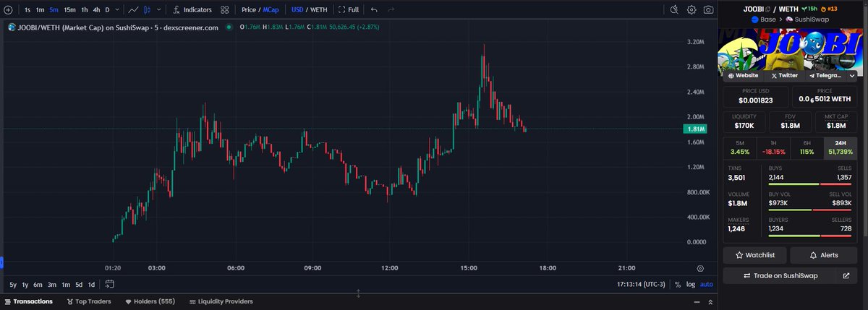Click the undo arrow
This screenshot has height=310, width=868.
[x=374, y=10]
